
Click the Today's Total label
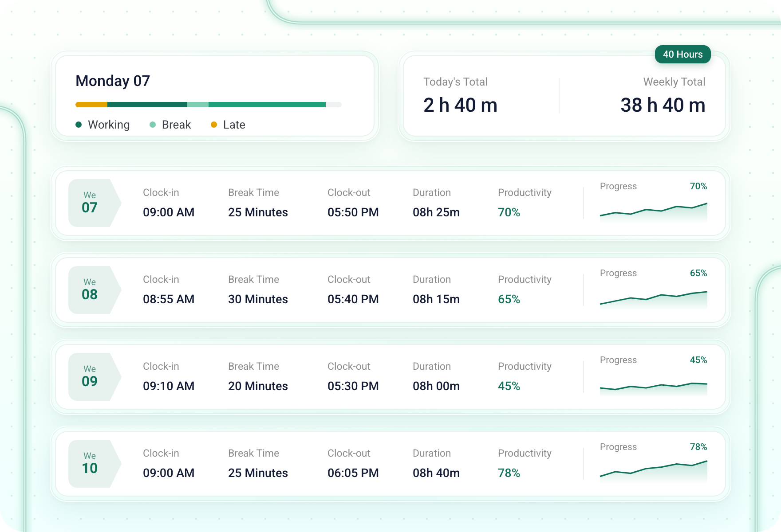[x=455, y=82]
